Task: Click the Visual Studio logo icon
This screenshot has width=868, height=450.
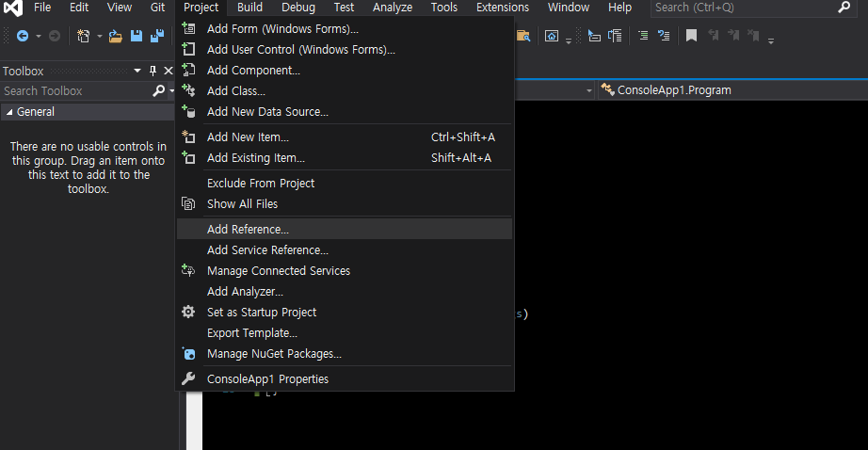Action: (13, 8)
